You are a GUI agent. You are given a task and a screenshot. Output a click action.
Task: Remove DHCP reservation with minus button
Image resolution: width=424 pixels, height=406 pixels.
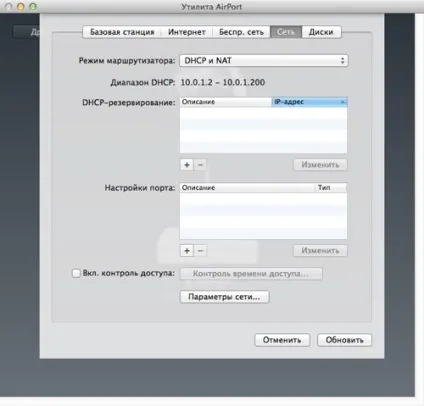pos(200,165)
